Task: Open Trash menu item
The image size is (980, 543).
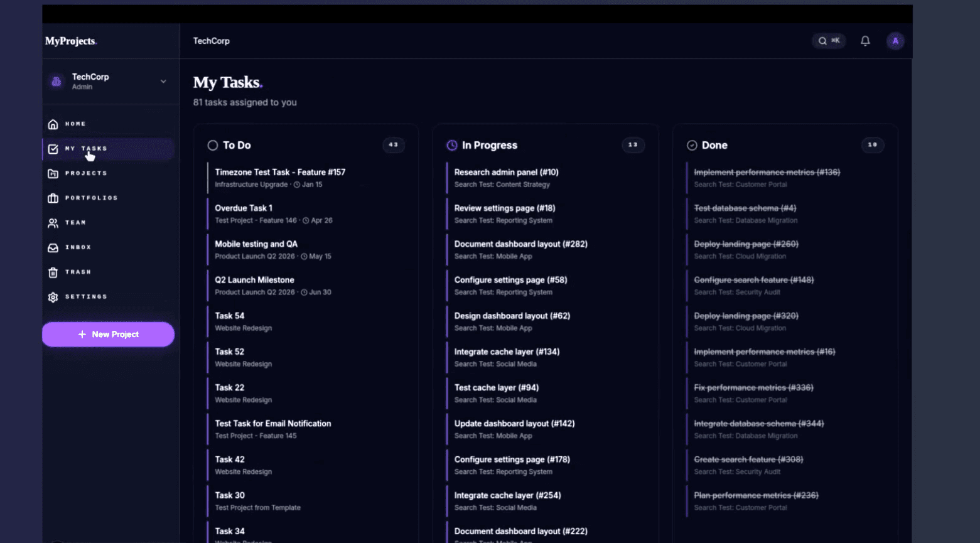Action: click(108, 272)
